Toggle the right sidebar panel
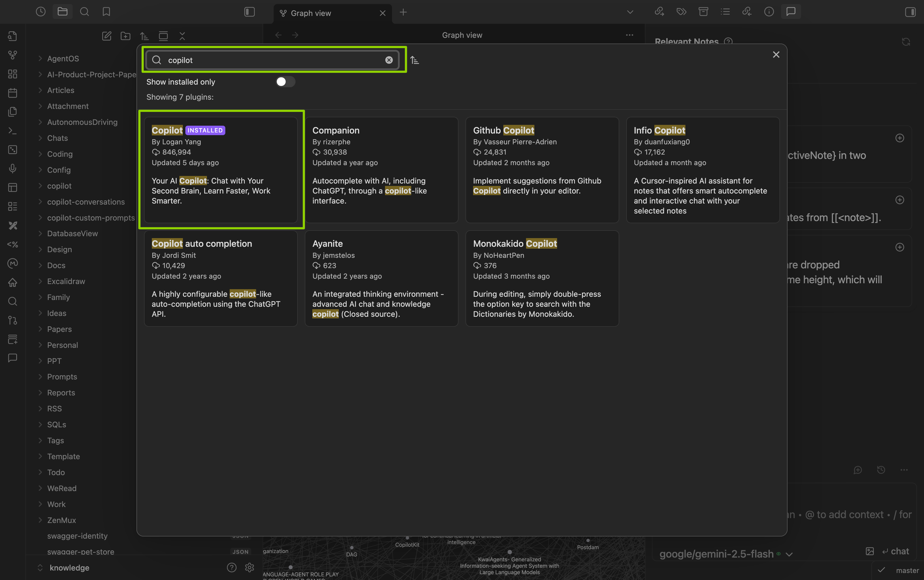 click(910, 12)
